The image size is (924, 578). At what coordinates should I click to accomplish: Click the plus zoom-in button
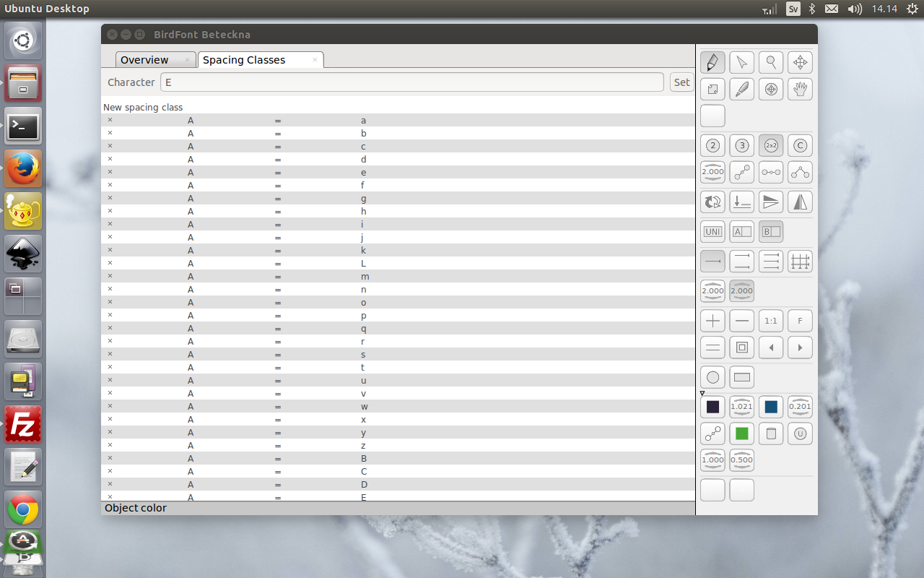(x=712, y=321)
